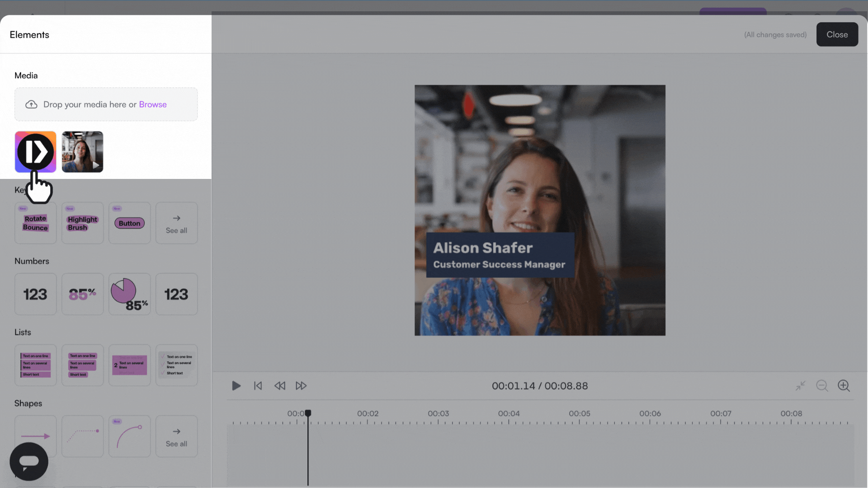Image resolution: width=868 pixels, height=488 pixels.
Task: Add the Highlight Brush keyword element
Action: pyautogui.click(x=82, y=223)
